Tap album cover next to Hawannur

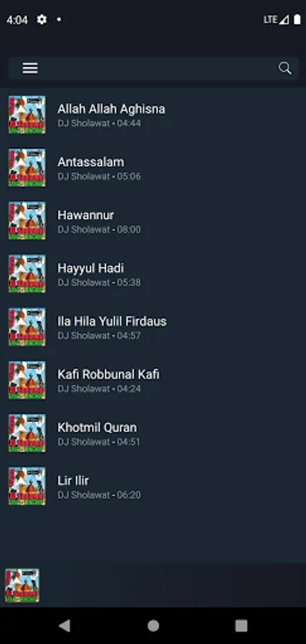pos(27,220)
